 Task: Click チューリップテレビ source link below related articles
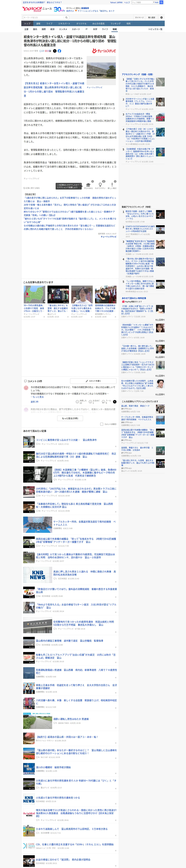(x=108, y=237)
